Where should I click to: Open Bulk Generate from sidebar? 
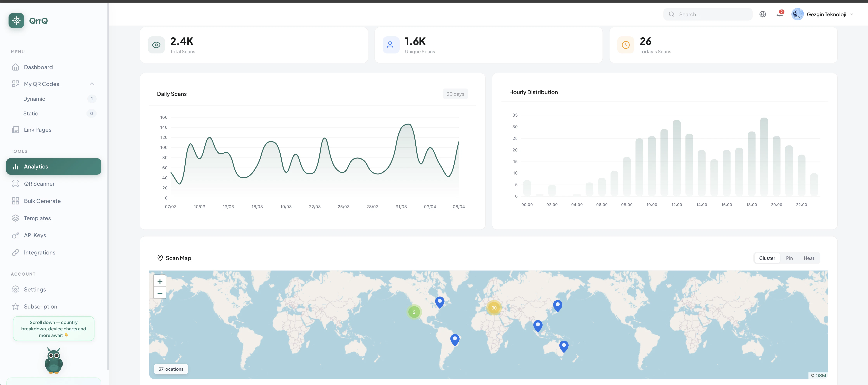[42, 201]
